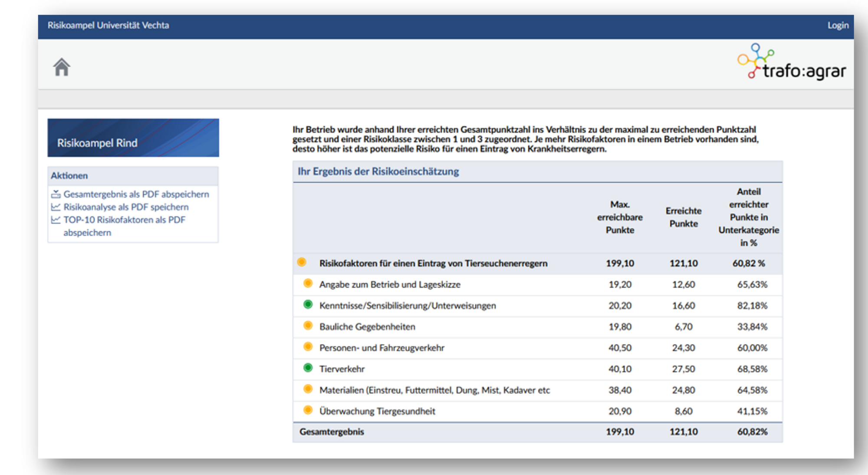Click chart icon beside TOP-10 Risikofaktoren

pos(56,220)
